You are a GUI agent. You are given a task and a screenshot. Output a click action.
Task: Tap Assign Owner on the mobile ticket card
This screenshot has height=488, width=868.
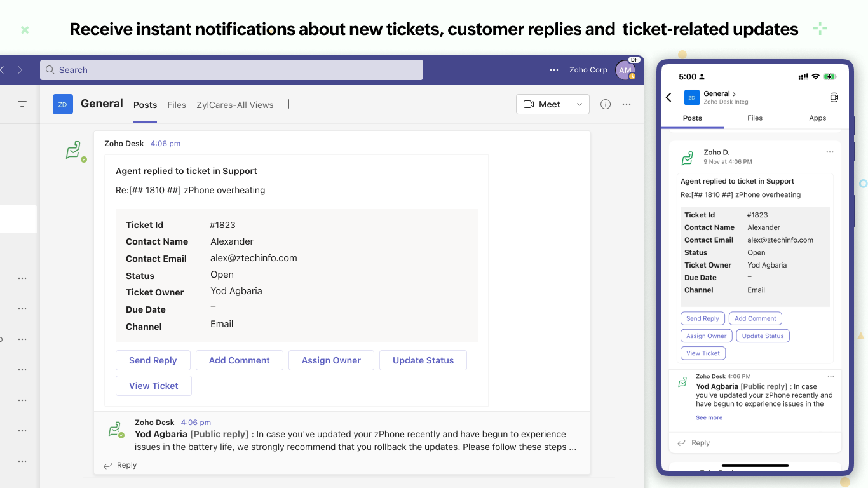(x=707, y=335)
